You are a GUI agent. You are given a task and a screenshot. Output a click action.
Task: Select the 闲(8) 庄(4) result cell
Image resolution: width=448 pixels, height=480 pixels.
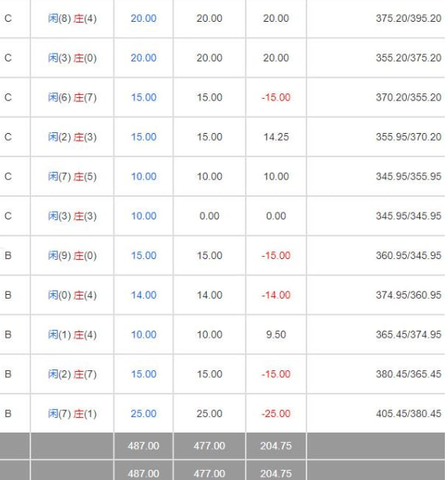pos(72,19)
